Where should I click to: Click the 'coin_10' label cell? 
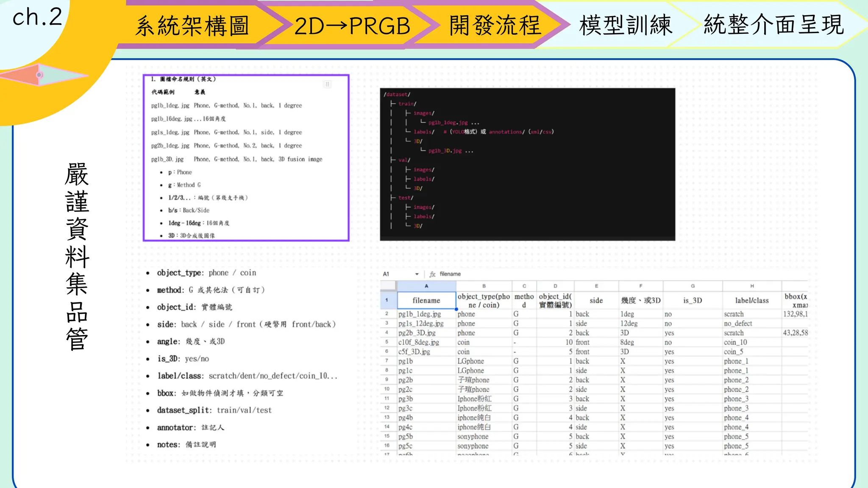[x=752, y=342]
